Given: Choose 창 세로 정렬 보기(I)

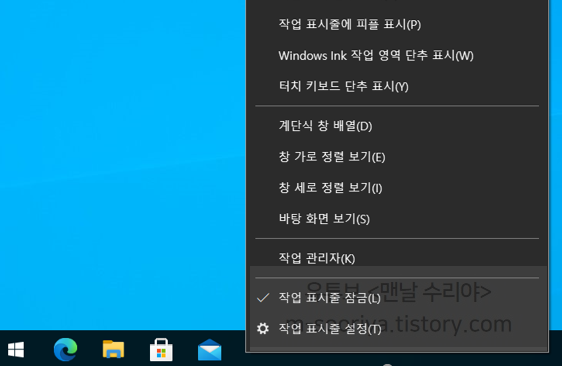Looking at the screenshot, I should (x=397, y=188).
